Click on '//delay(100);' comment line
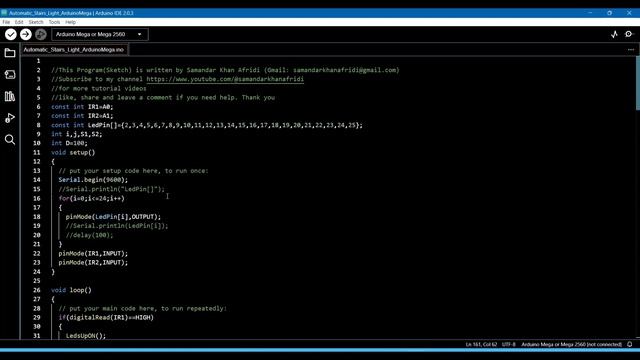This screenshot has height=360, width=640. tap(89, 235)
